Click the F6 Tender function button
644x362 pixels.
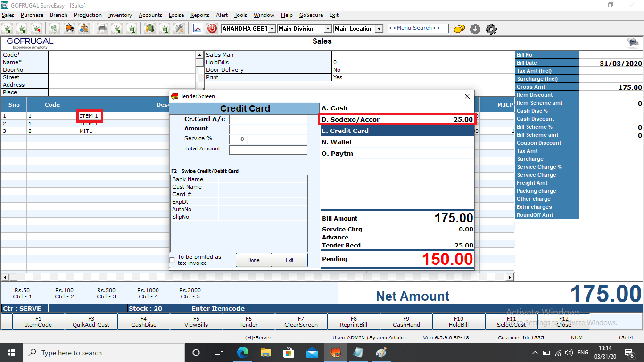click(x=248, y=321)
